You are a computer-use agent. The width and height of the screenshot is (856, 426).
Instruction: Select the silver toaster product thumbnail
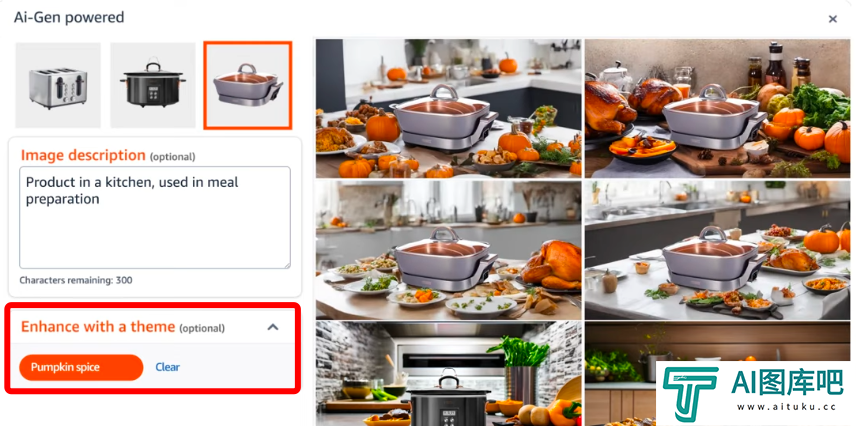pos(58,85)
